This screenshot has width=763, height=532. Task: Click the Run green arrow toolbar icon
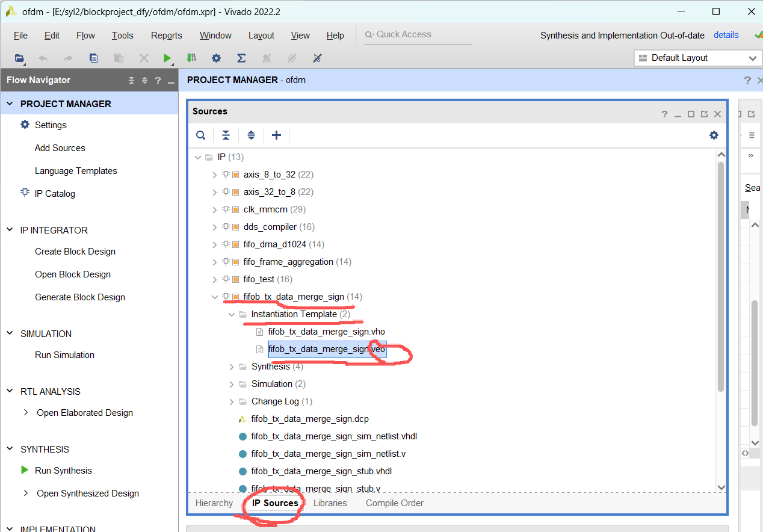(167, 58)
